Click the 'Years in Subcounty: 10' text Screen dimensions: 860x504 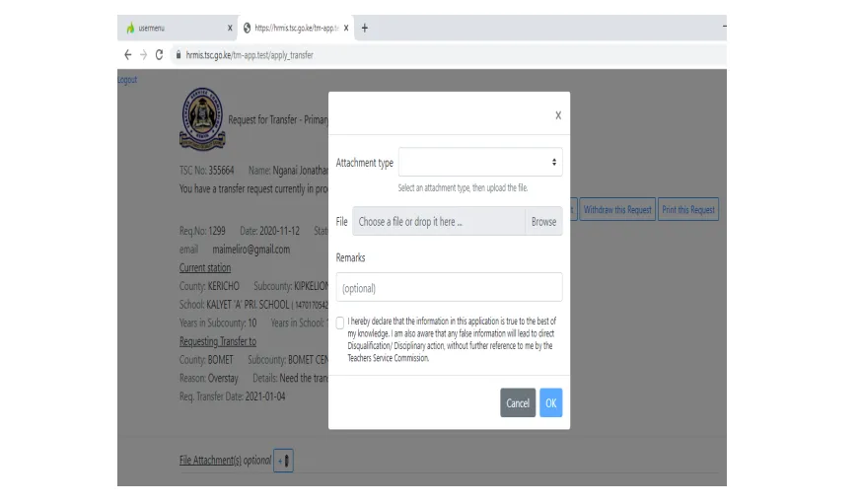tap(218, 324)
